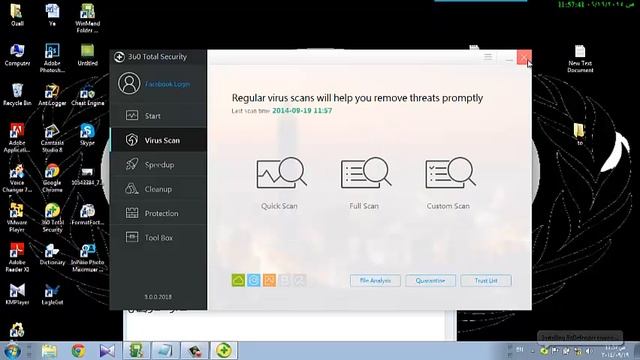
Task: Select the InPixio Photo Maximizer desktop shortcut
Action: point(87,257)
